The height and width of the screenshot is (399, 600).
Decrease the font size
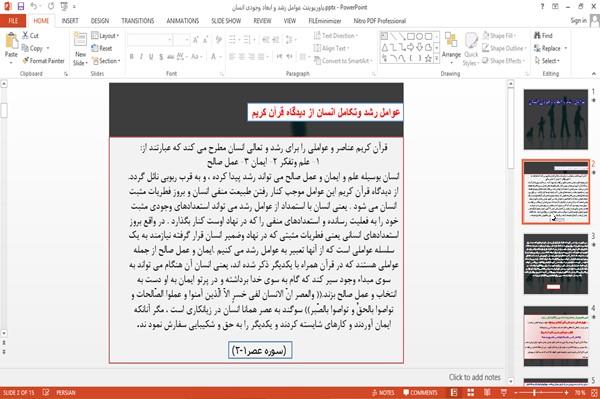point(205,39)
